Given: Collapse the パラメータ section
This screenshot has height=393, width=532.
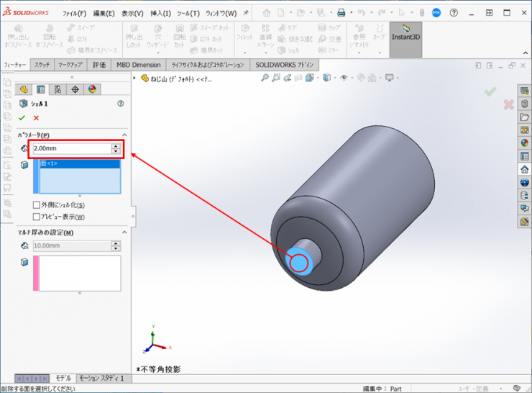Looking at the screenshot, I should coord(124,135).
